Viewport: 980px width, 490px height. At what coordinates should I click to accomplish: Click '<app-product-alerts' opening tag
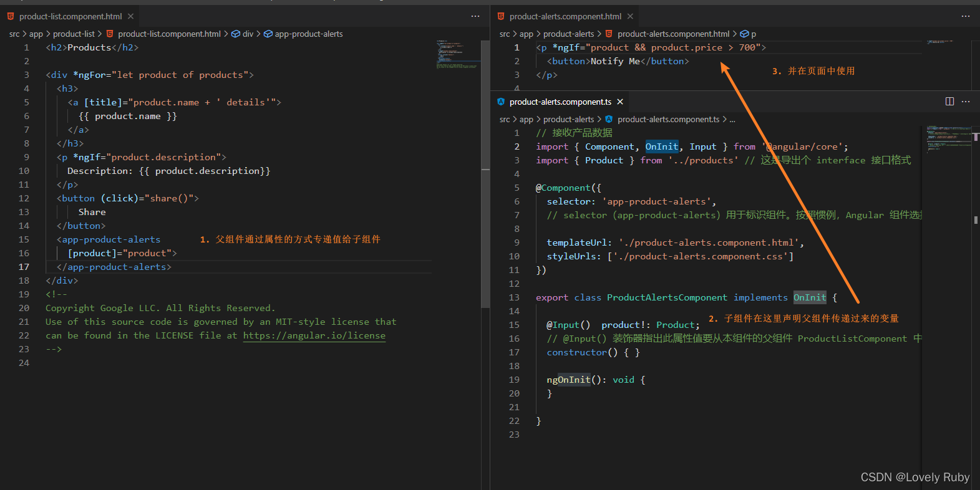[109, 239]
